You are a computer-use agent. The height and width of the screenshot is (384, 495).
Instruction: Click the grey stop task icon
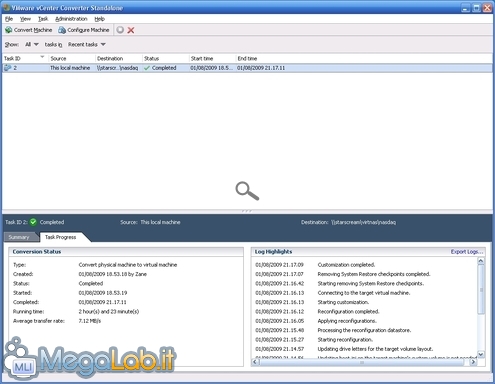(x=120, y=30)
